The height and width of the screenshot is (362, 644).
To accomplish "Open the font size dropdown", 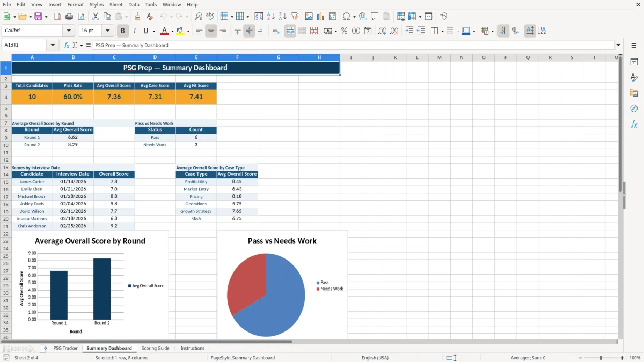I will [x=108, y=31].
